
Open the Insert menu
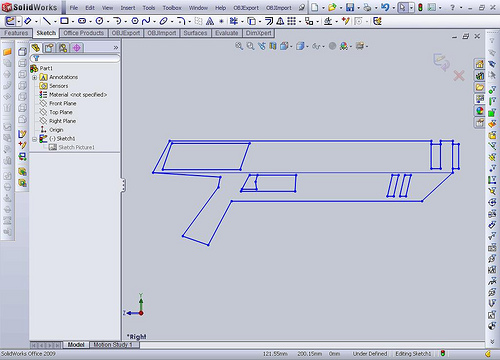click(x=128, y=8)
